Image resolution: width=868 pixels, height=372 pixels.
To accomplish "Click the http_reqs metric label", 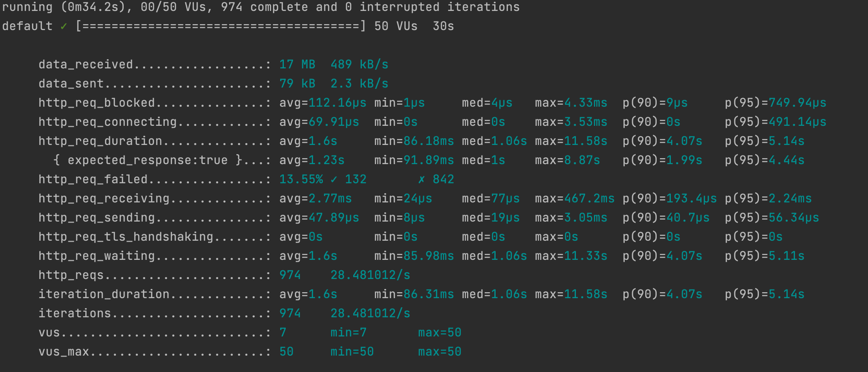I will tap(71, 275).
